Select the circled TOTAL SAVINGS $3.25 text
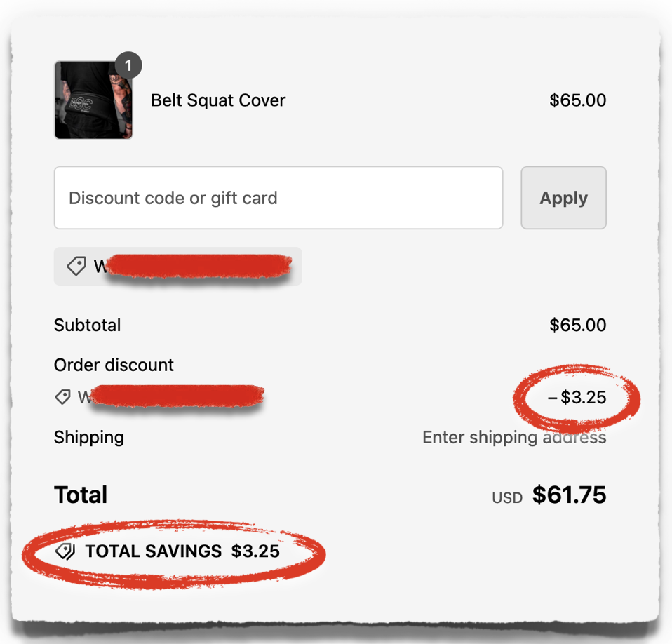672x644 pixels. (184, 551)
